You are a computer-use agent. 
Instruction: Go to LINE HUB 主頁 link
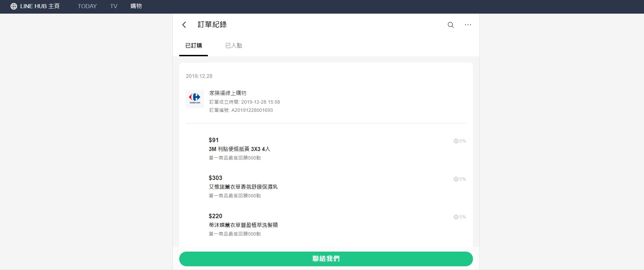point(40,6)
